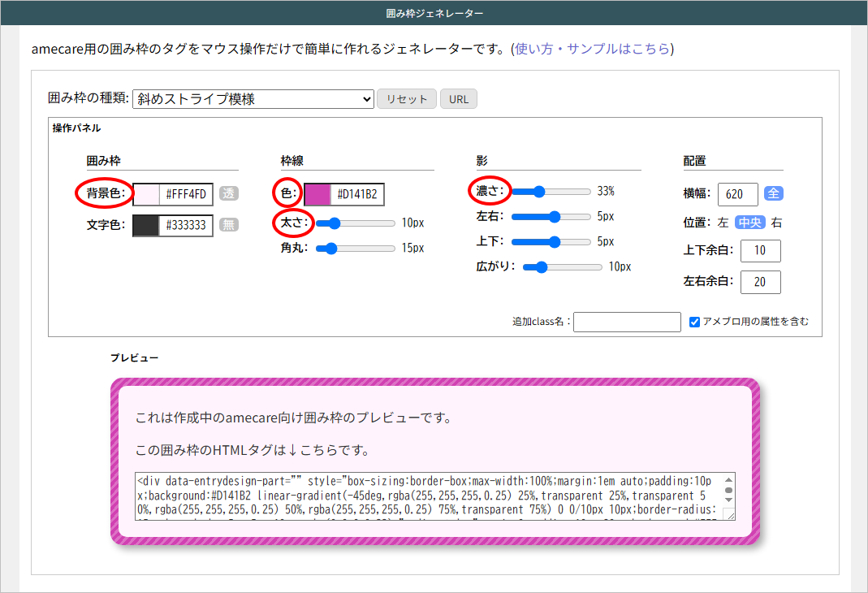Open the 文字色 dark color swatch

coord(147,225)
